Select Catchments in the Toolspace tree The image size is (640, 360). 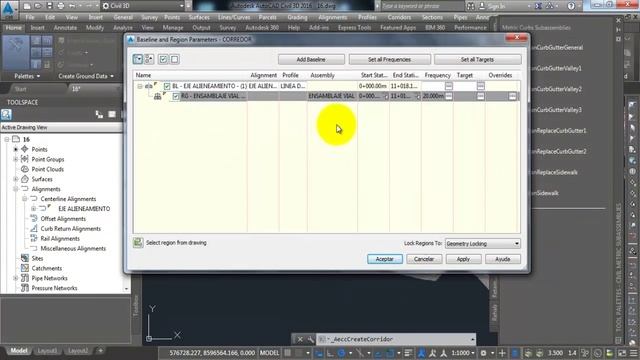click(47, 268)
